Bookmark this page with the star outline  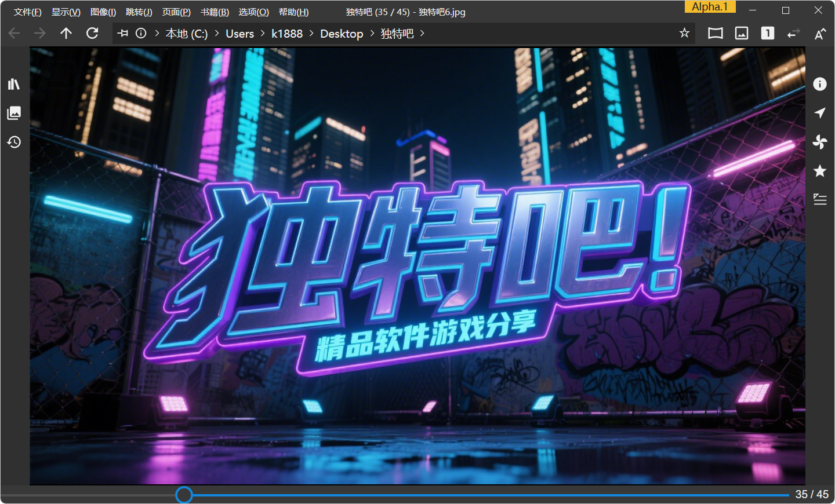[x=684, y=33]
